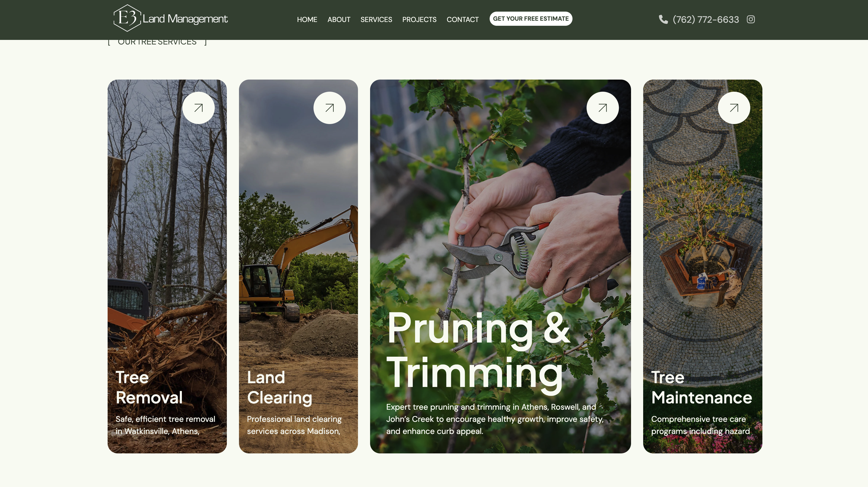Viewport: 868px width, 487px height.
Task: Select the Land Clearing heading
Action: [279, 387]
